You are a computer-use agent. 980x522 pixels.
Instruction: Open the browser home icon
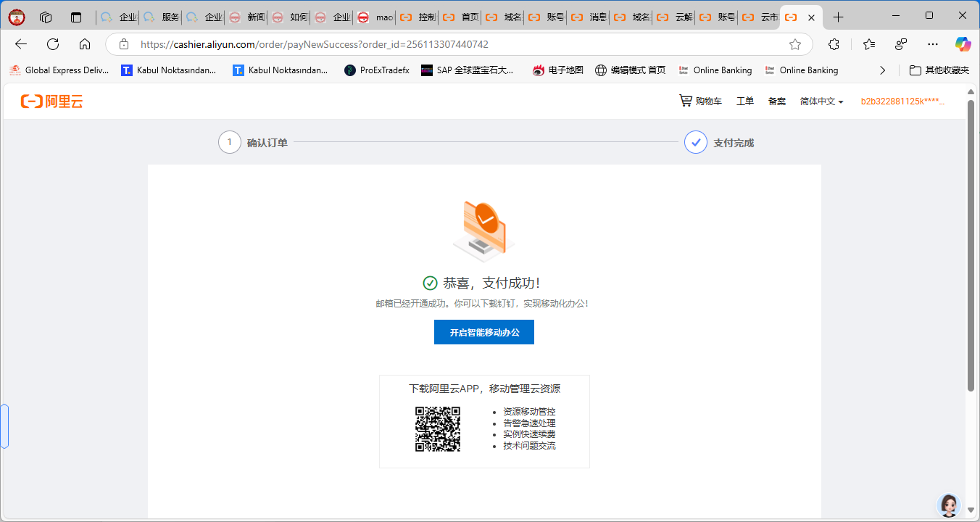click(x=85, y=44)
